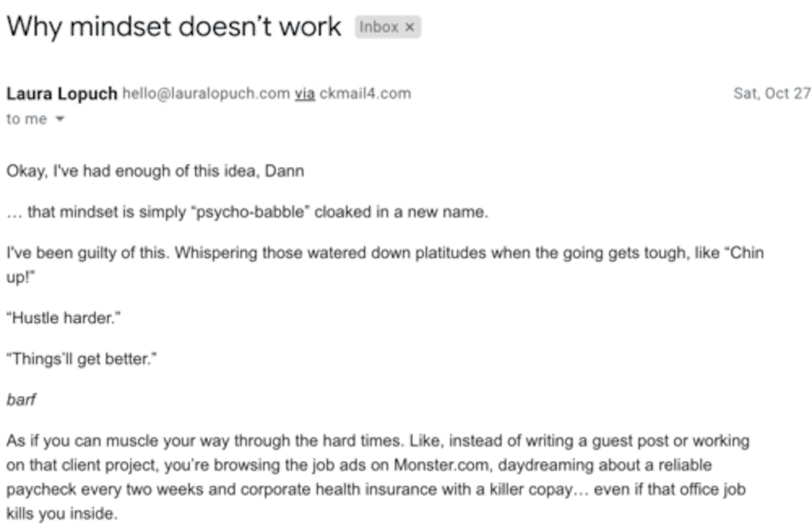Click the 'Hustle harder.' quote line

64,319
